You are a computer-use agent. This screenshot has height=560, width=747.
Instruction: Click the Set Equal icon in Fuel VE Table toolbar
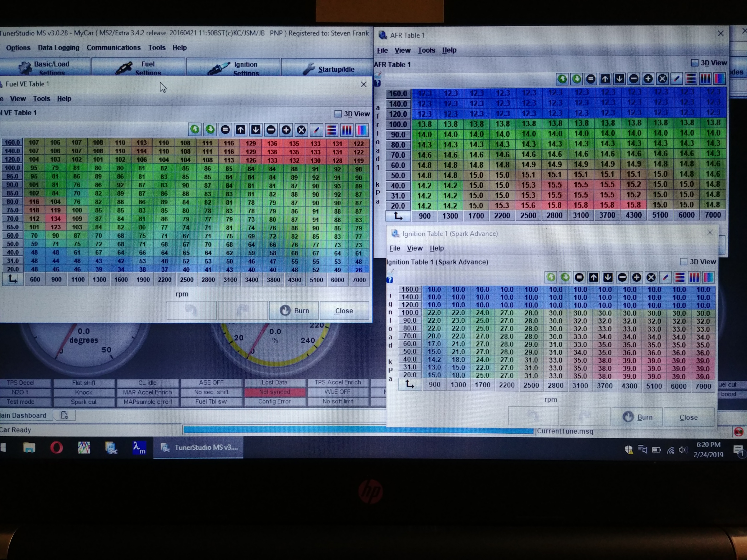(x=225, y=130)
